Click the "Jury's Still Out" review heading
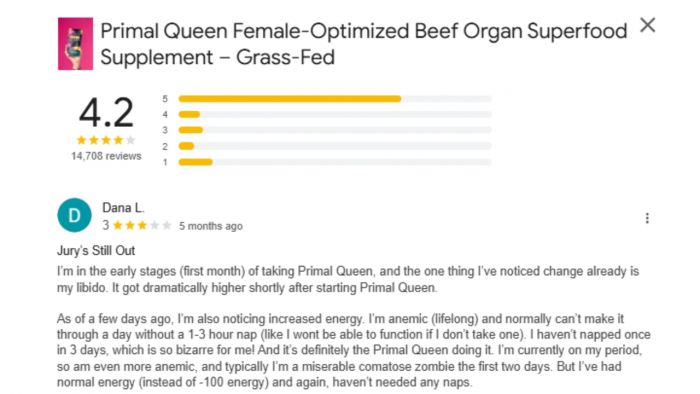The image size is (700, 394). coord(96,251)
